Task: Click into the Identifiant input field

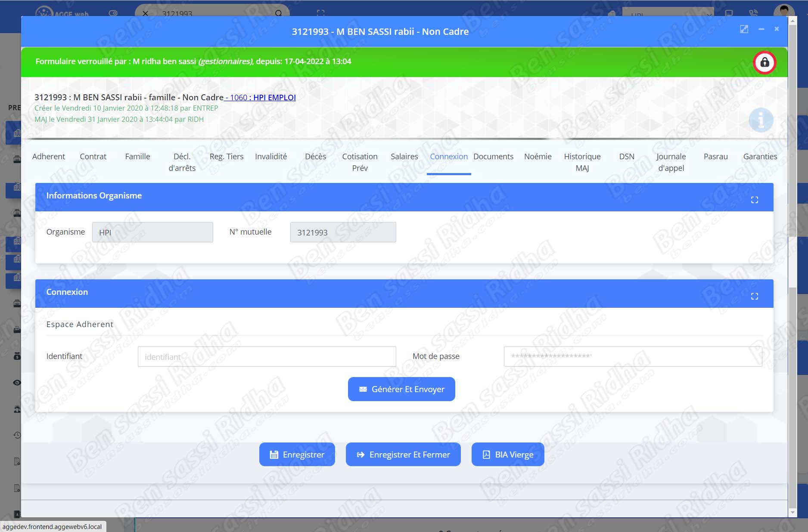Action: click(267, 357)
